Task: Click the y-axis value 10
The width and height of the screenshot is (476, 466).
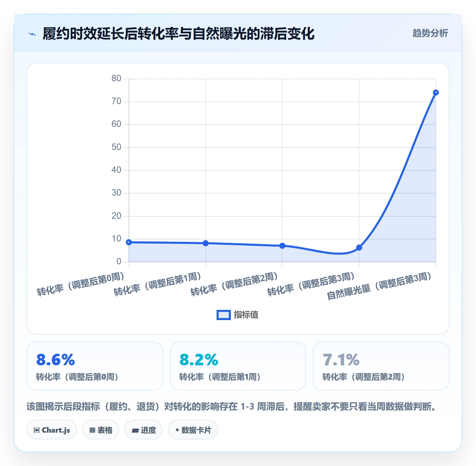Action: click(116, 239)
